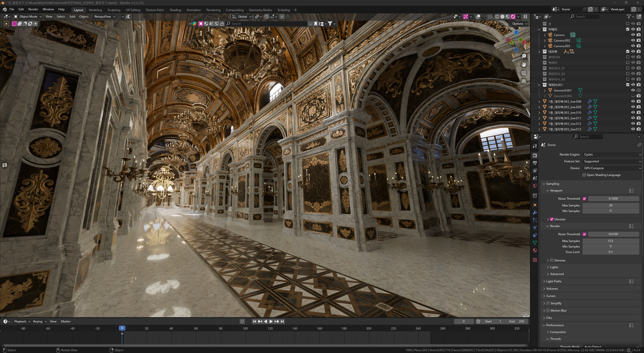
Task: Open the Scene properties tab icon
Action: [x=535, y=178]
